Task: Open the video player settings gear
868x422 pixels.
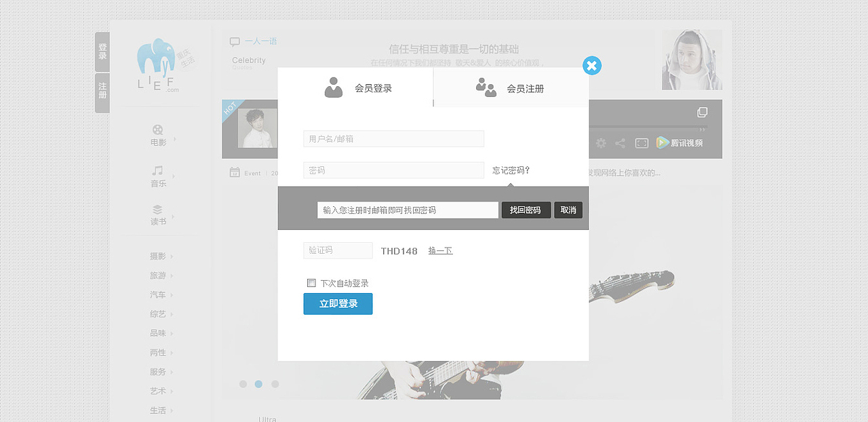Action: click(601, 143)
